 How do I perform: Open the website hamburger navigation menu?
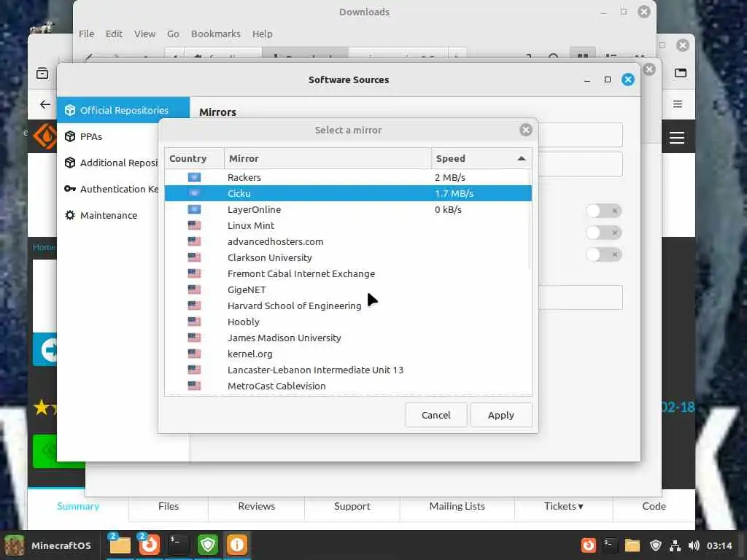coord(676,138)
